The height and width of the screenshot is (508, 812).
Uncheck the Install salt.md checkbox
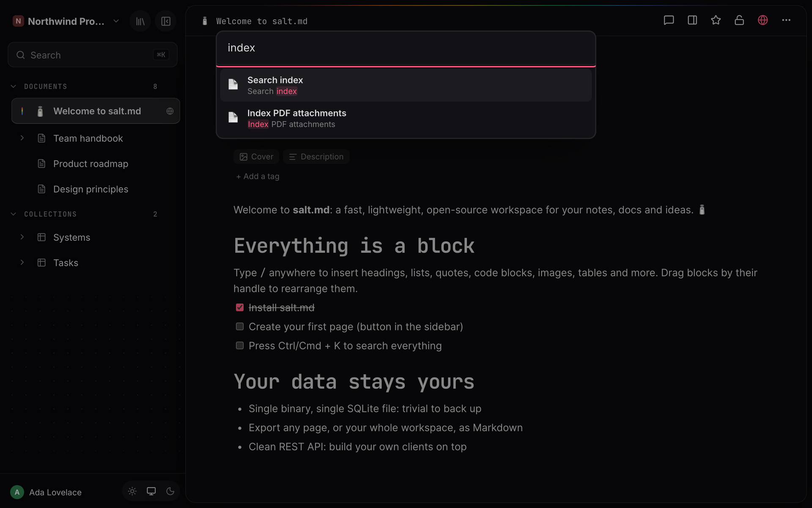pyautogui.click(x=240, y=307)
